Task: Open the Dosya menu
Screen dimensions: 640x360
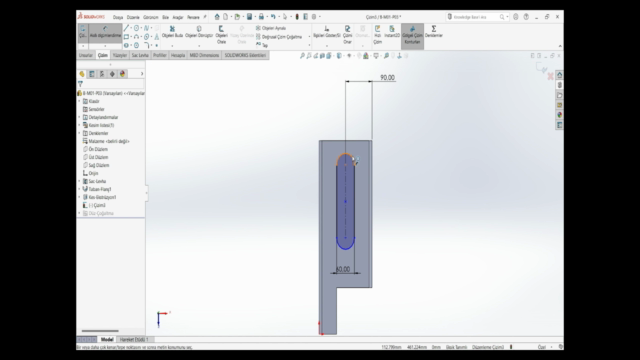Action: coord(118,17)
